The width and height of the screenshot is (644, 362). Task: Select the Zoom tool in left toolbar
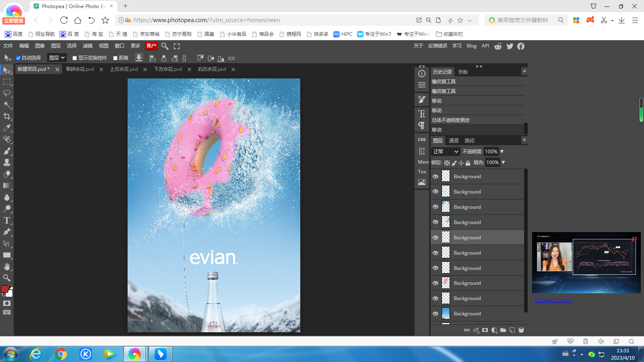[7, 278]
